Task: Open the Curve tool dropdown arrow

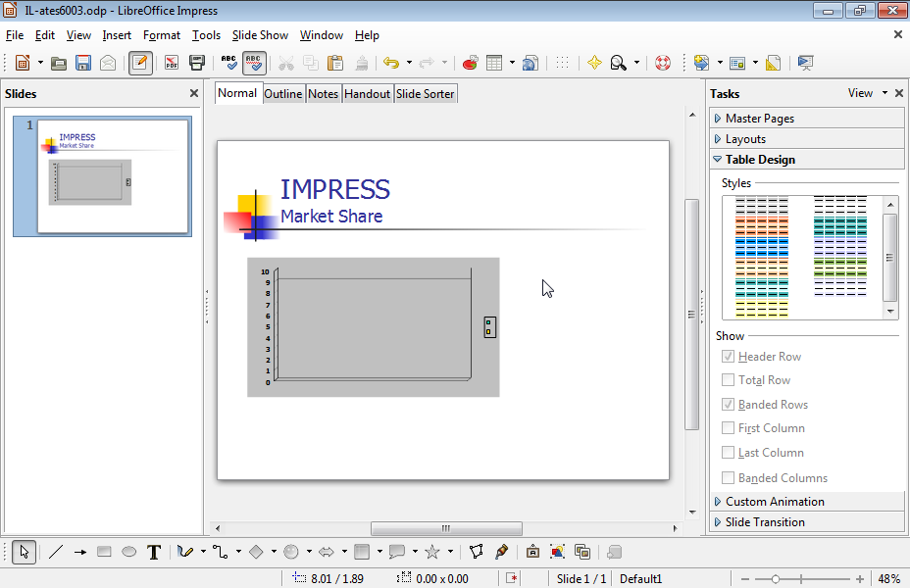Action: point(203,552)
